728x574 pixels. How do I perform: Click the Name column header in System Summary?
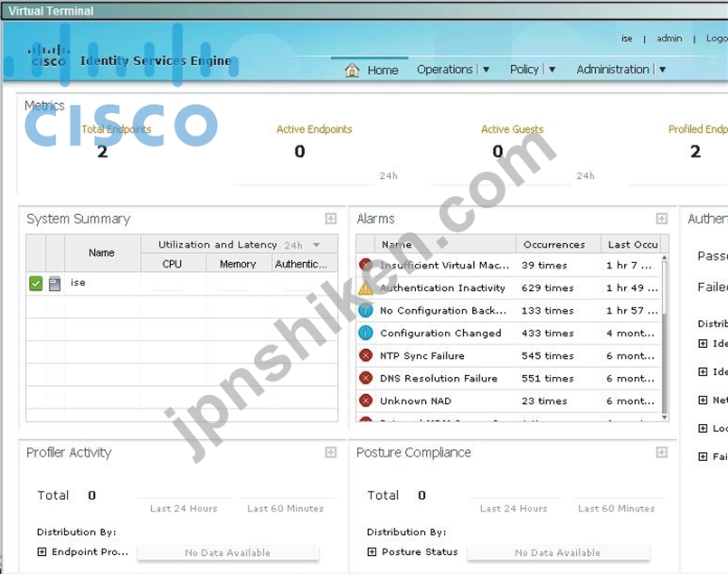pos(102,253)
